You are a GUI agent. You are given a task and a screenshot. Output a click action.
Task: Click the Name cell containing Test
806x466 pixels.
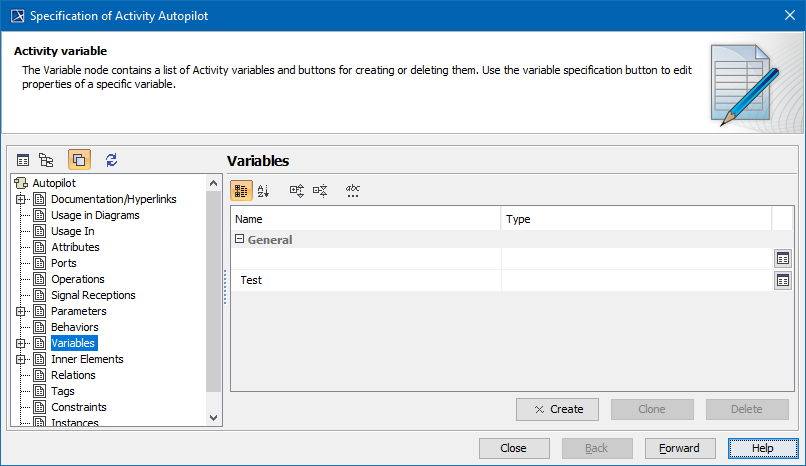coord(365,281)
